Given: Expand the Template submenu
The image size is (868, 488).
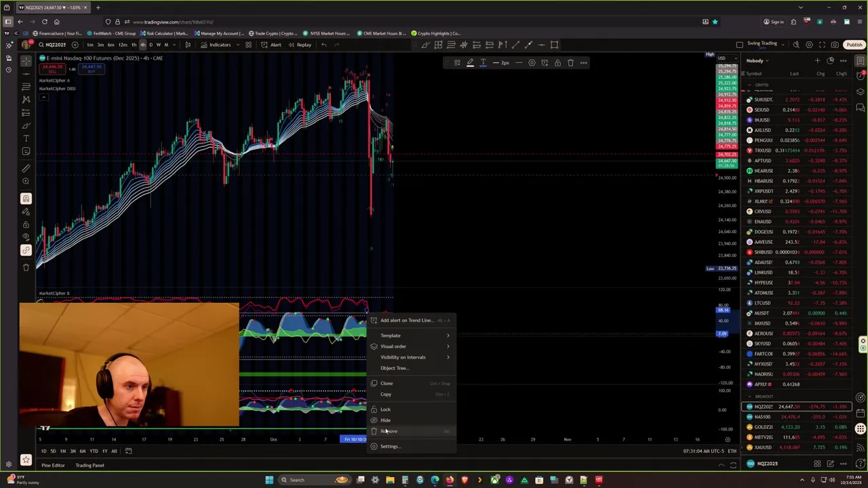Looking at the screenshot, I should point(412,335).
